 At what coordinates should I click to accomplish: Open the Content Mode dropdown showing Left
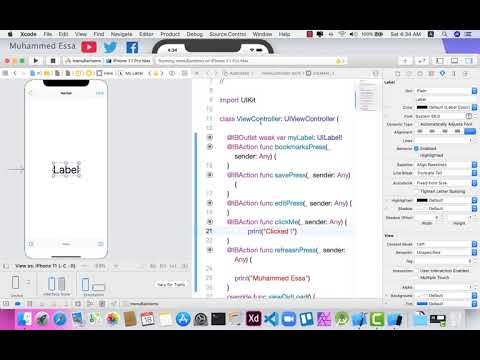point(446,244)
